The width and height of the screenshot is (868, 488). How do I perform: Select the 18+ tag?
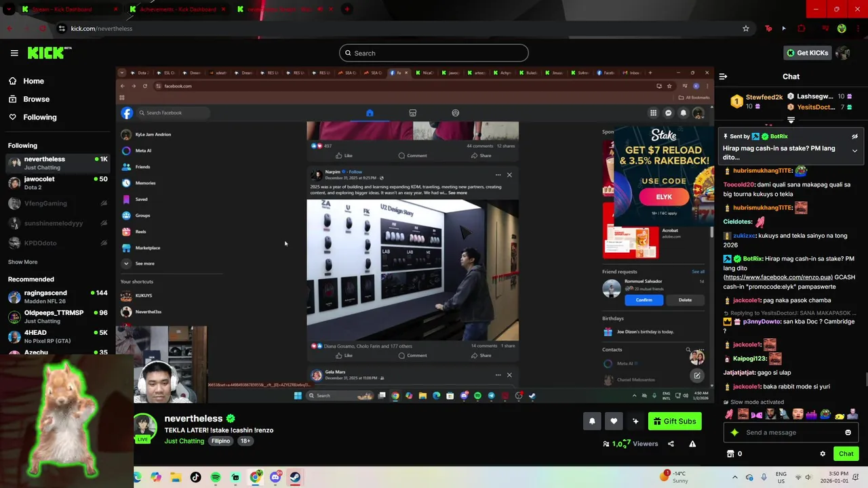245,441
